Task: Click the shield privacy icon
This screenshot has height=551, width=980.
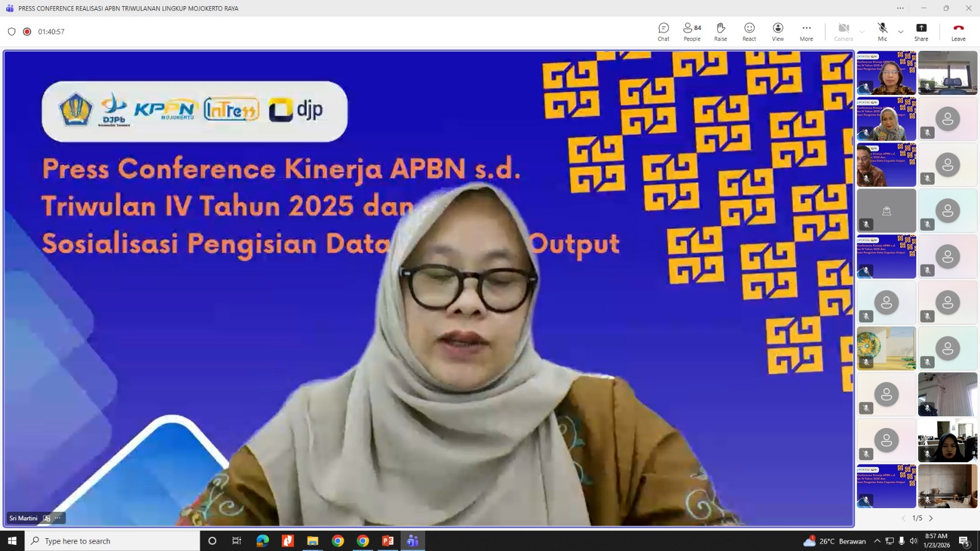Action: (x=12, y=32)
